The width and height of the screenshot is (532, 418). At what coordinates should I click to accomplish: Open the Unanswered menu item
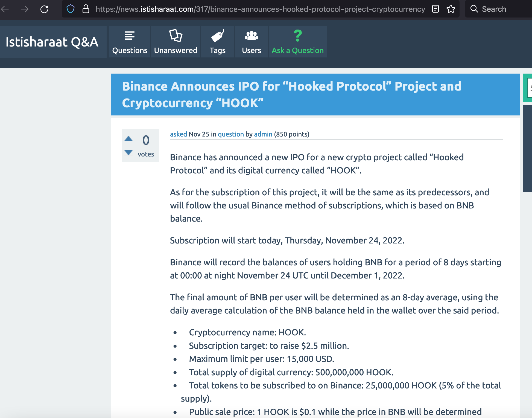(176, 42)
